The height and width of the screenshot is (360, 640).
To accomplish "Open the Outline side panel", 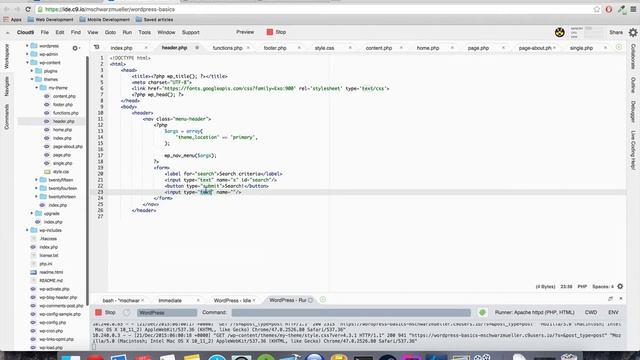I will 633,85.
